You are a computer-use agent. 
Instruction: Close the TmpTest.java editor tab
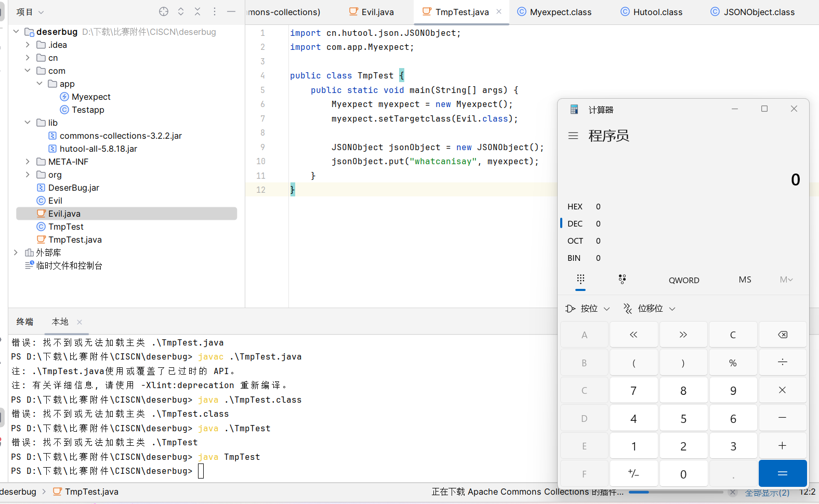click(499, 11)
